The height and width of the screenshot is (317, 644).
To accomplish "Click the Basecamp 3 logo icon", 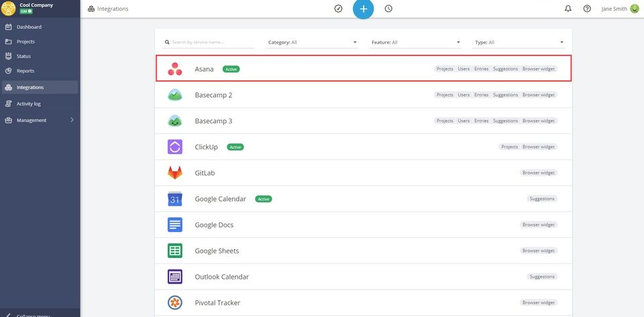I will tap(175, 121).
